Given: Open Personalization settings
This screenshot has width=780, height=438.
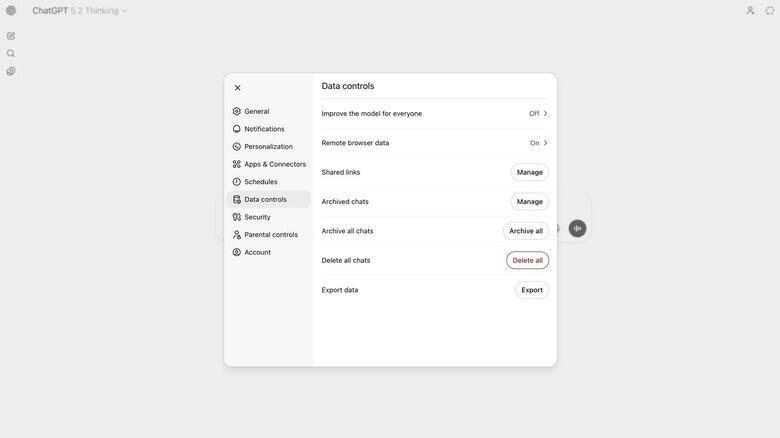Looking at the screenshot, I should point(268,147).
